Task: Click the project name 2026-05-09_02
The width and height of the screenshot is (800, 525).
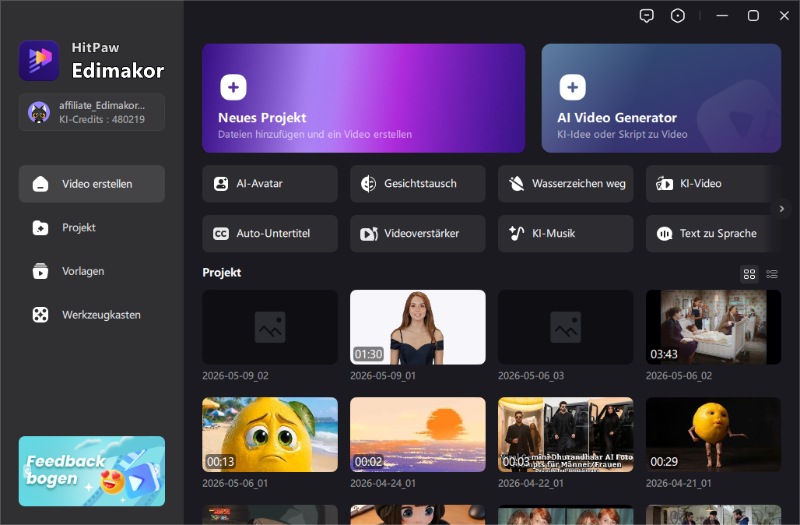Action: click(x=235, y=376)
